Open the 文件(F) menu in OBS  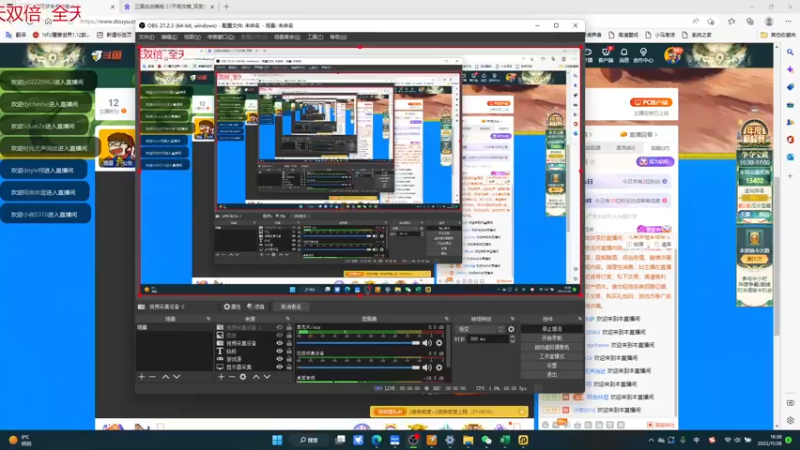point(146,37)
